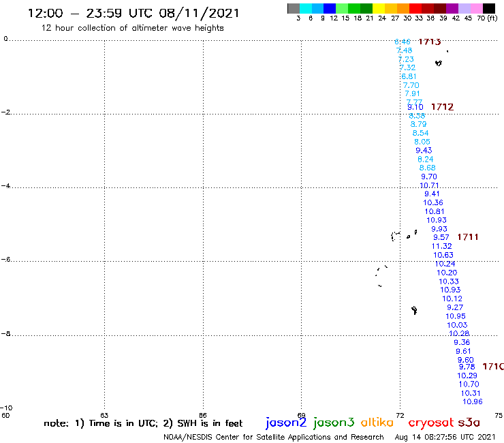Screen dimensions: 504x443
Task: Click the 10.81 wave height value
Action: [x=435, y=211]
